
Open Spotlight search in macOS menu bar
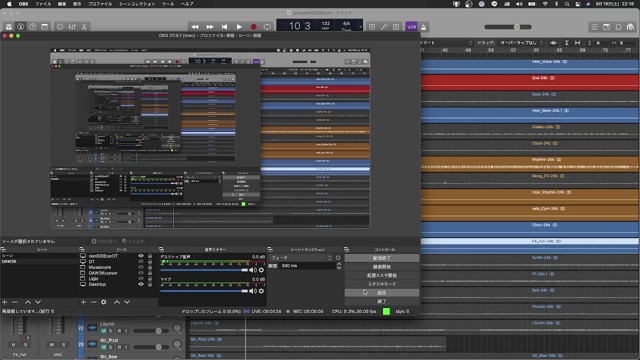(x=567, y=4)
